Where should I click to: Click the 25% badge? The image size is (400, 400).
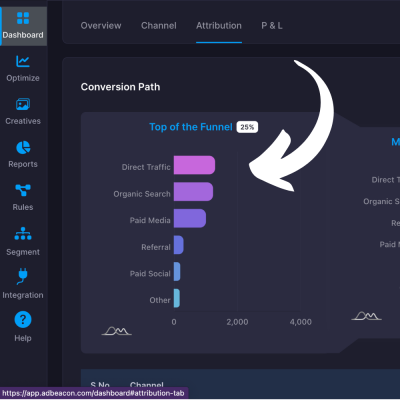click(247, 127)
